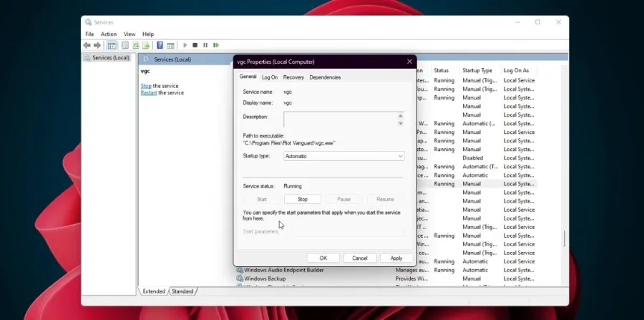The height and width of the screenshot is (320, 644).
Task: Click the Description box scroll-down arrow
Action: (x=401, y=123)
